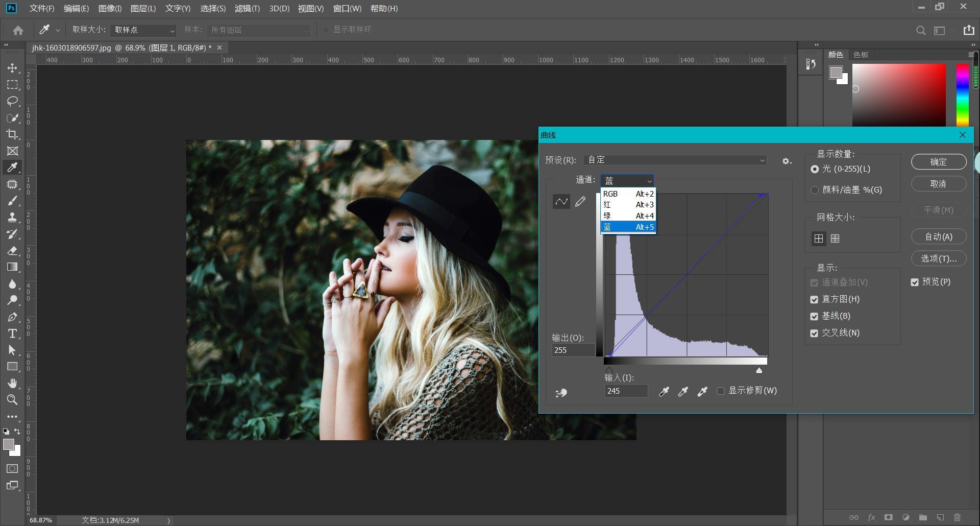The image size is (980, 526).
Task: Open the 图像(I) menu
Action: coord(110,9)
